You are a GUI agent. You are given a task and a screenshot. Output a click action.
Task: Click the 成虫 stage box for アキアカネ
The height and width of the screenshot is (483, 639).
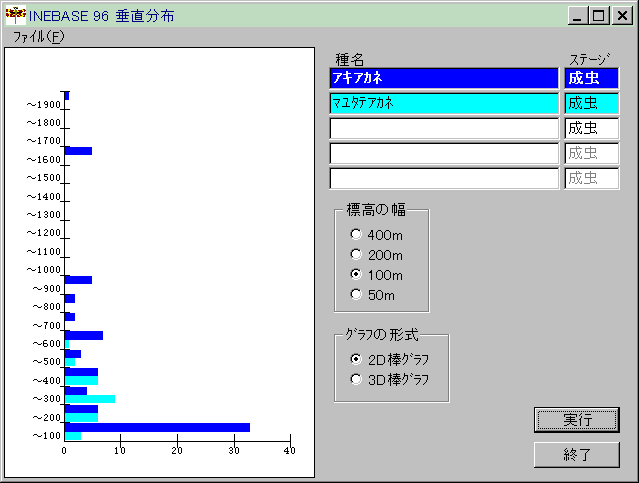coord(591,78)
